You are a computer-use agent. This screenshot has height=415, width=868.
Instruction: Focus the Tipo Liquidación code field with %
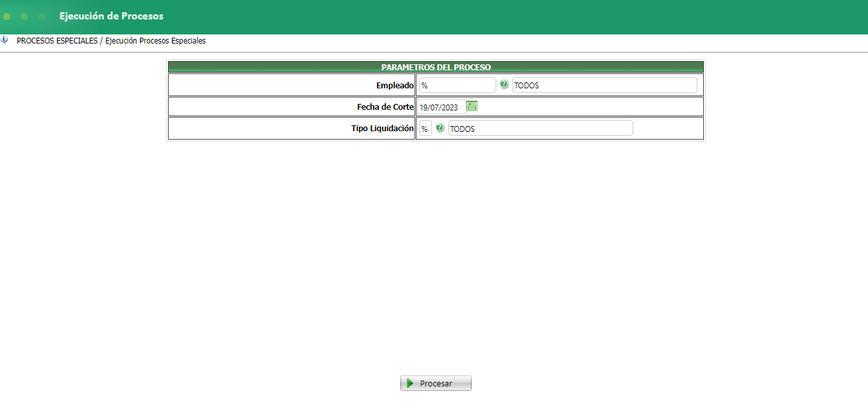(x=425, y=129)
